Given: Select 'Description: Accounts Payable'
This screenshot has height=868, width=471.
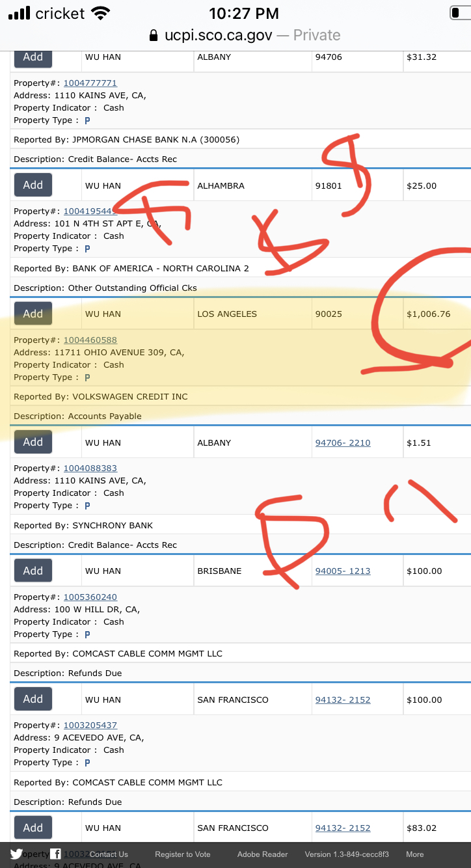Looking at the screenshot, I should [x=77, y=416].
